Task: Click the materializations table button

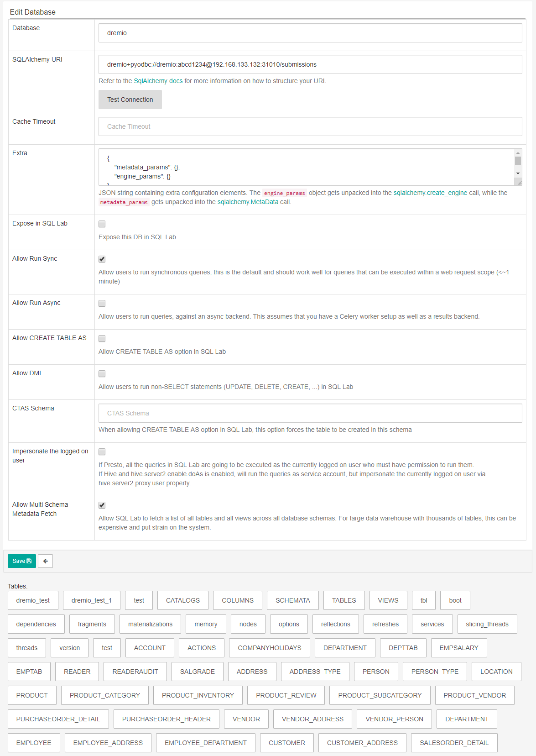Action: 151,624
